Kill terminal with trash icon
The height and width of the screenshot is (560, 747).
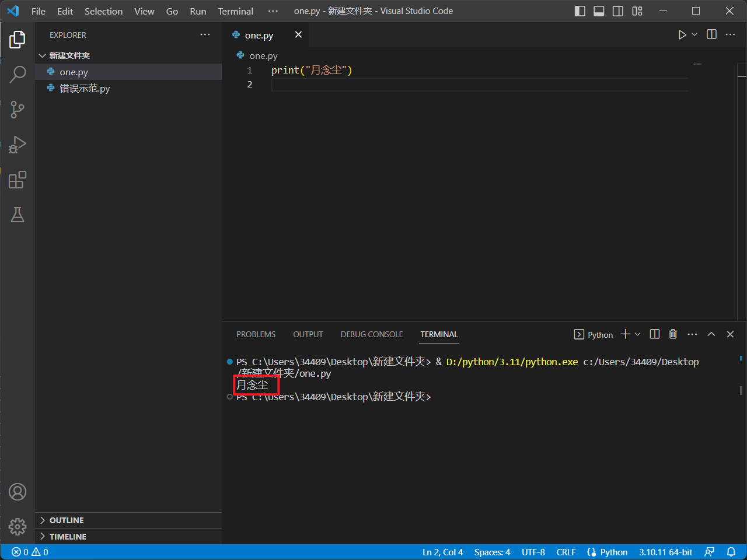[673, 334]
